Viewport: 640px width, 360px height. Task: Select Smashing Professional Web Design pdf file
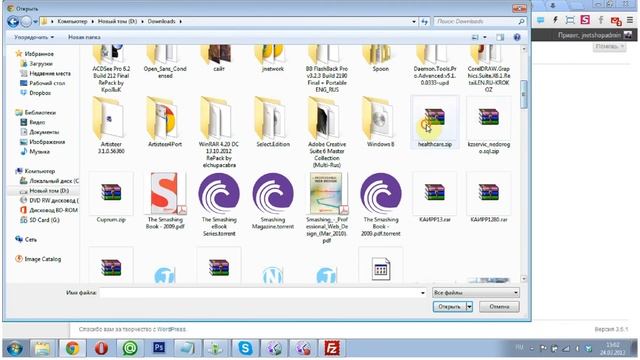coord(327,208)
